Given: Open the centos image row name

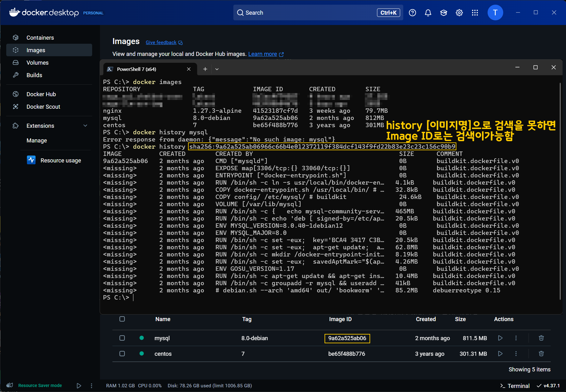Looking at the screenshot, I should click(163, 354).
